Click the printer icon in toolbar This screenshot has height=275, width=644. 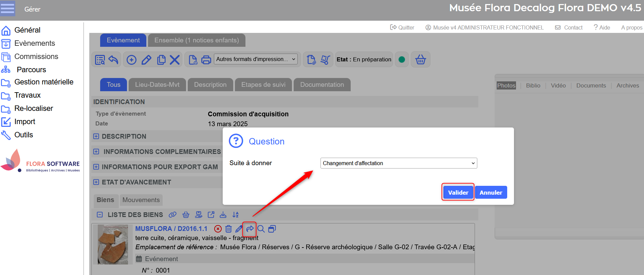(206, 60)
